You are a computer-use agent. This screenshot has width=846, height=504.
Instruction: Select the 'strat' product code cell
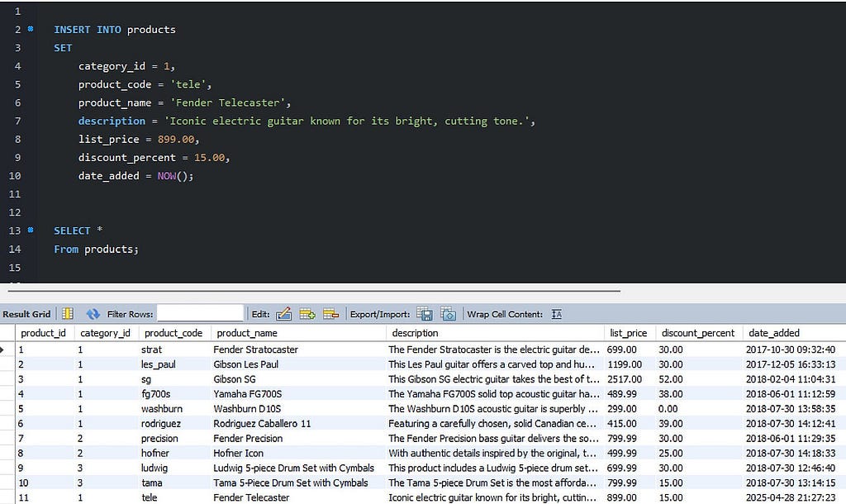coord(151,349)
